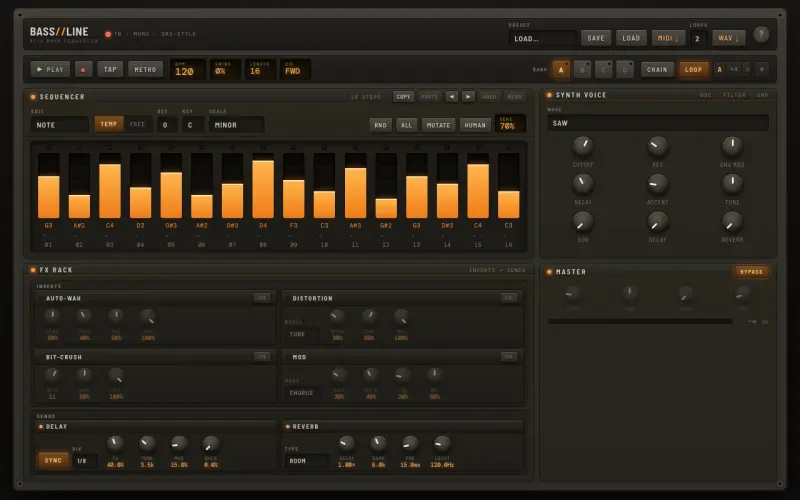Export audio with the WAV download button
The width and height of the screenshot is (800, 500).
729,38
